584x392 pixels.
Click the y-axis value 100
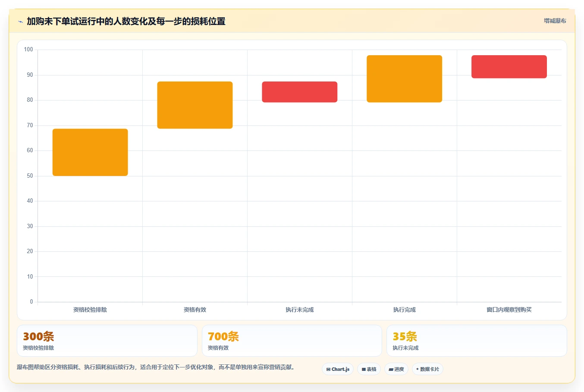point(28,50)
